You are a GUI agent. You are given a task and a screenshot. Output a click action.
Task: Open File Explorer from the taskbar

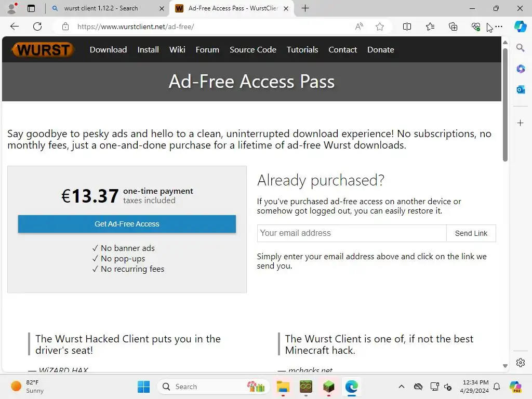click(283, 387)
